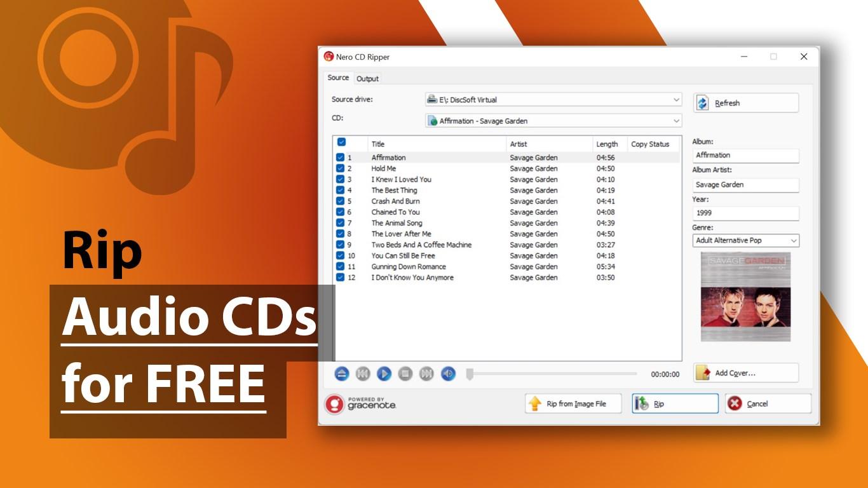Click the eject disc icon
868x488 pixels.
pyautogui.click(x=342, y=374)
